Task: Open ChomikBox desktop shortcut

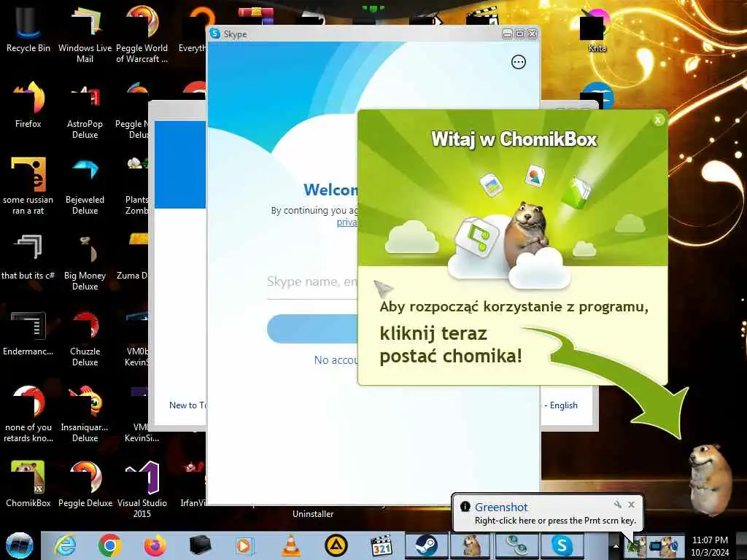Action: (28, 484)
